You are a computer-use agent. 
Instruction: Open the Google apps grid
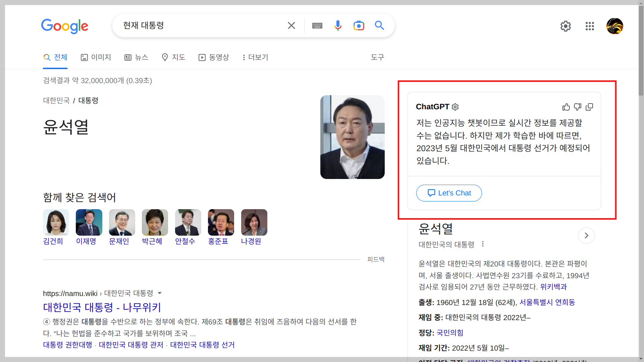point(590,26)
